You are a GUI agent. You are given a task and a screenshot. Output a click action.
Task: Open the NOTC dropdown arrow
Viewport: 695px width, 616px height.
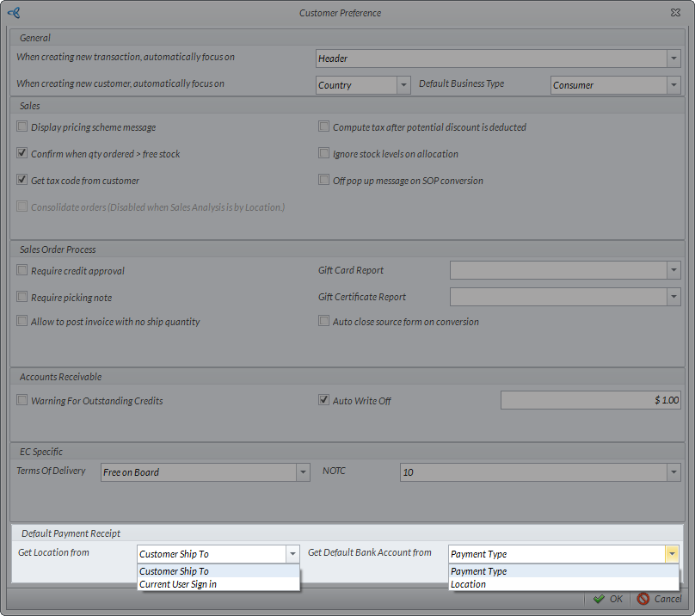pyautogui.click(x=673, y=472)
